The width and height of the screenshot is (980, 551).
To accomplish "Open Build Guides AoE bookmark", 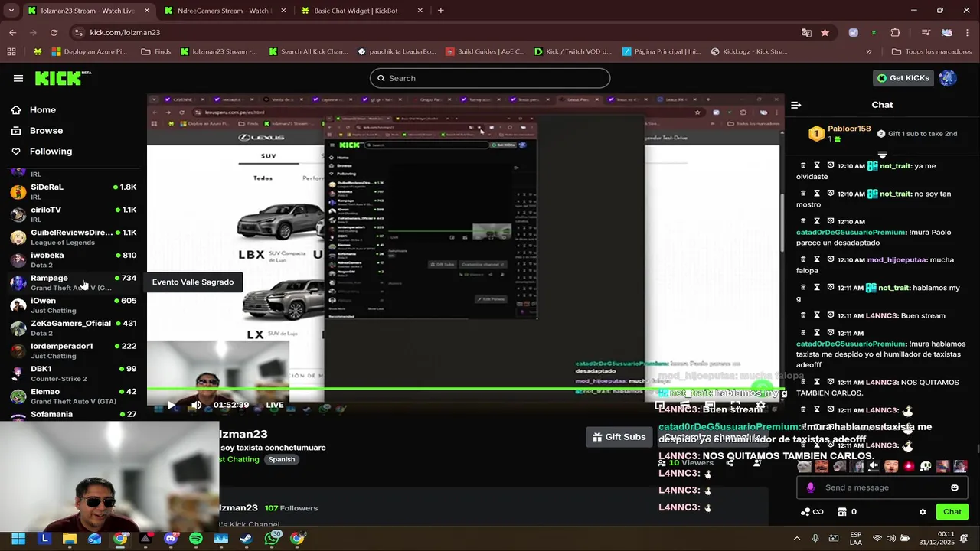I will (484, 52).
